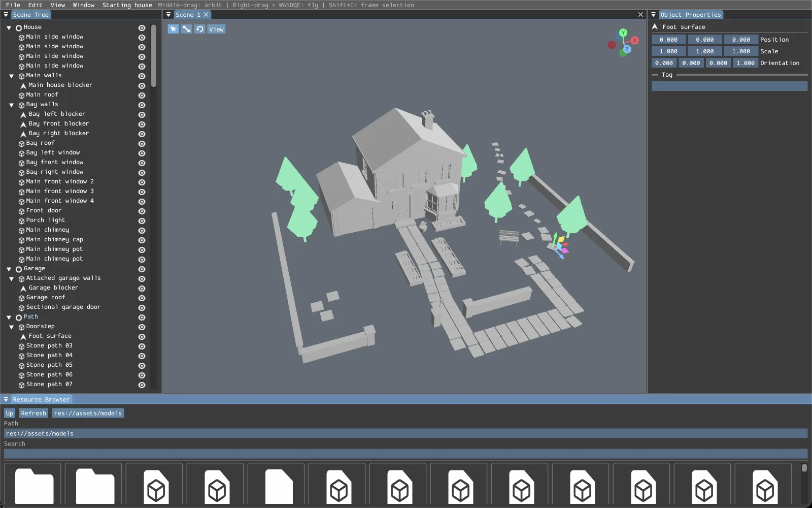Hide the Bay roof node
This screenshot has height=508, width=812.
click(x=142, y=143)
